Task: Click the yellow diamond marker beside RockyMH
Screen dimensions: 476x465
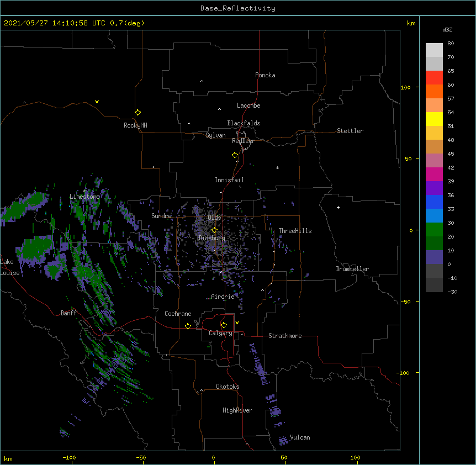Action: pyautogui.click(x=137, y=113)
